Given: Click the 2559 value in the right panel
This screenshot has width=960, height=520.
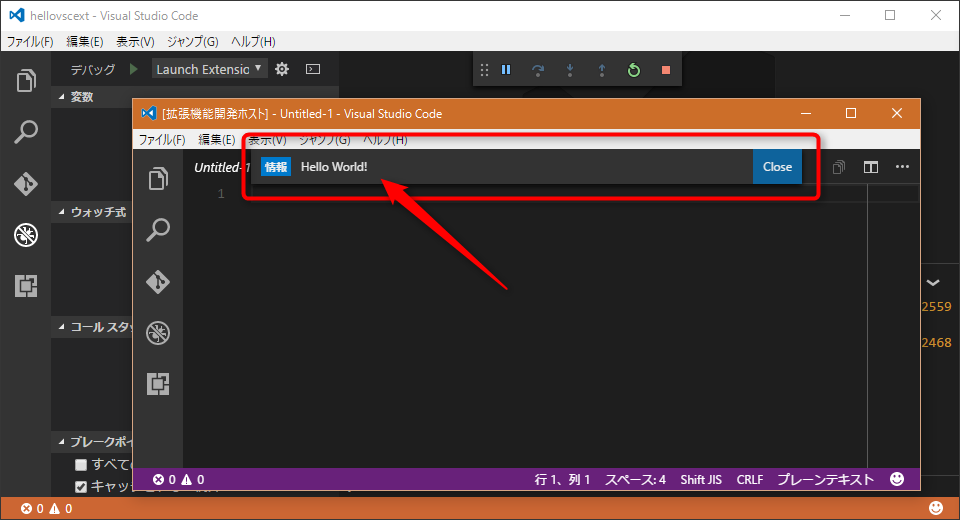Looking at the screenshot, I should click(937, 306).
